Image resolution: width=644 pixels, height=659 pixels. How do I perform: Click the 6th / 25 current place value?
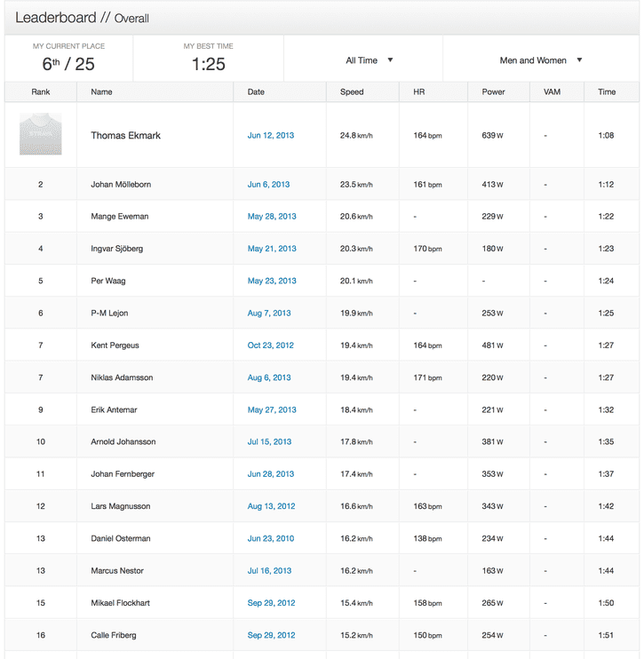(68, 64)
